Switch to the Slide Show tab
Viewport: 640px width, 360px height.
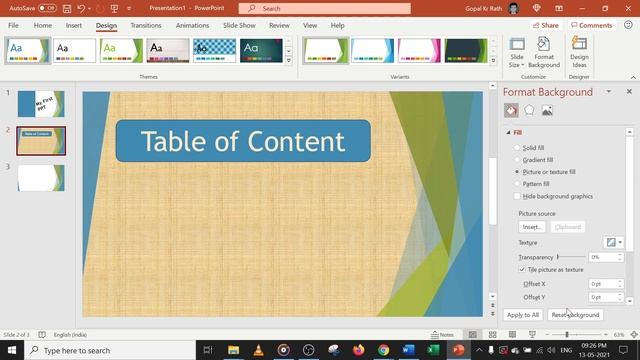tap(239, 25)
